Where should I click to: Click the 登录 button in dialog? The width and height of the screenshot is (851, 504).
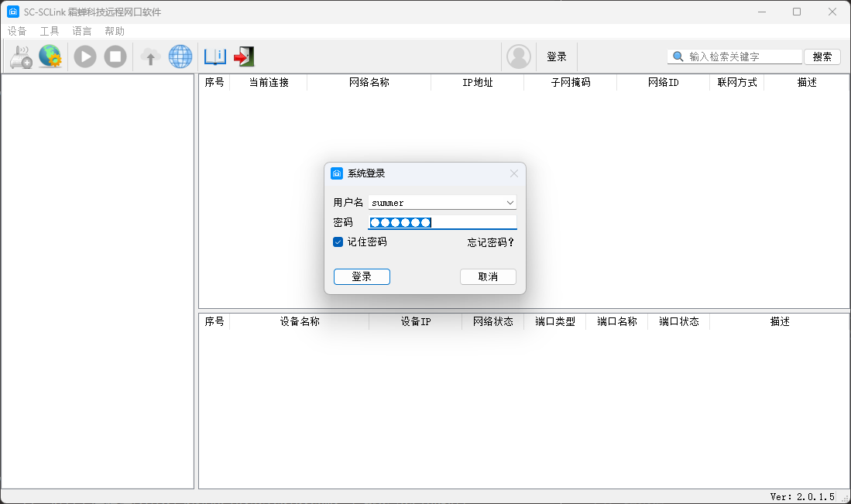[x=362, y=276]
